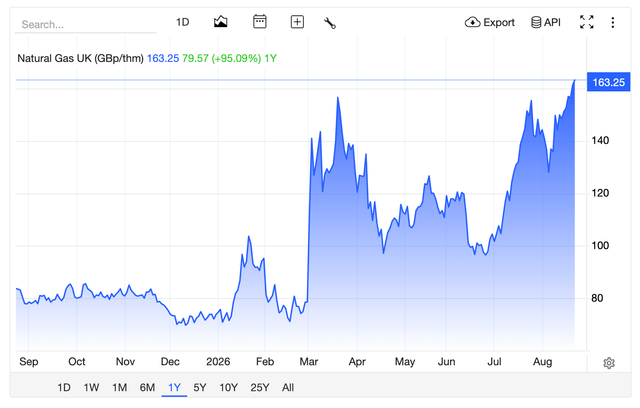Screen dimensions: 640x408
Task: Click the blue 163.25 value in legend
Action: (163, 58)
